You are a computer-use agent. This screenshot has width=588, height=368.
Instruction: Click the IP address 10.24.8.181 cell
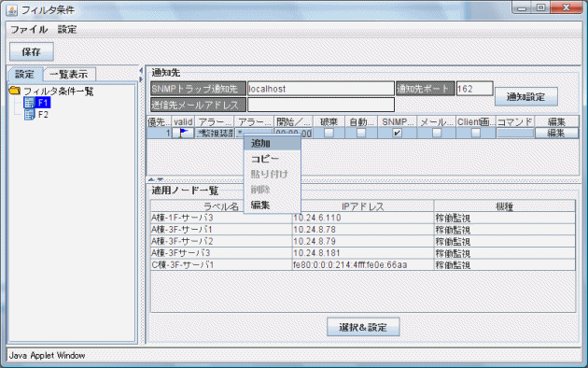tap(363, 253)
